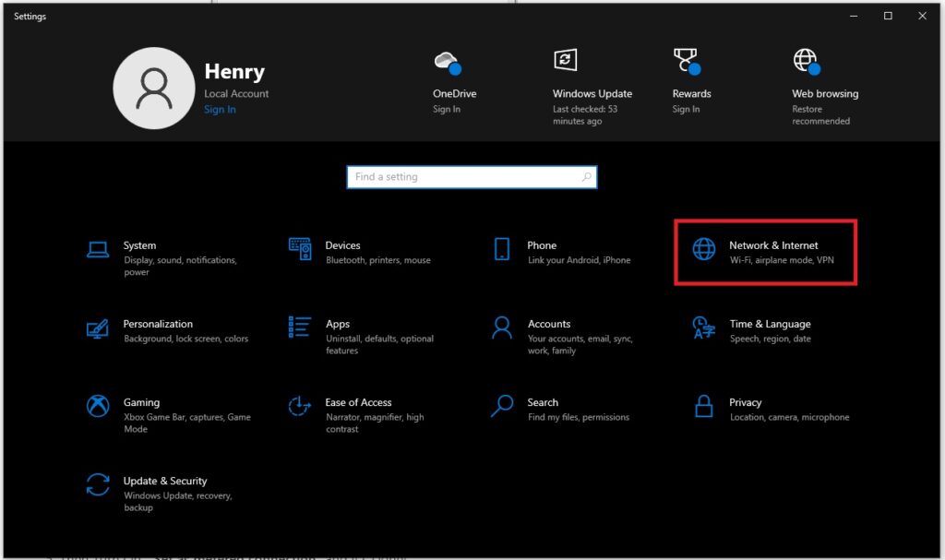The height and width of the screenshot is (560, 945).
Task: Open Time & Language icon
Action: 703,328
